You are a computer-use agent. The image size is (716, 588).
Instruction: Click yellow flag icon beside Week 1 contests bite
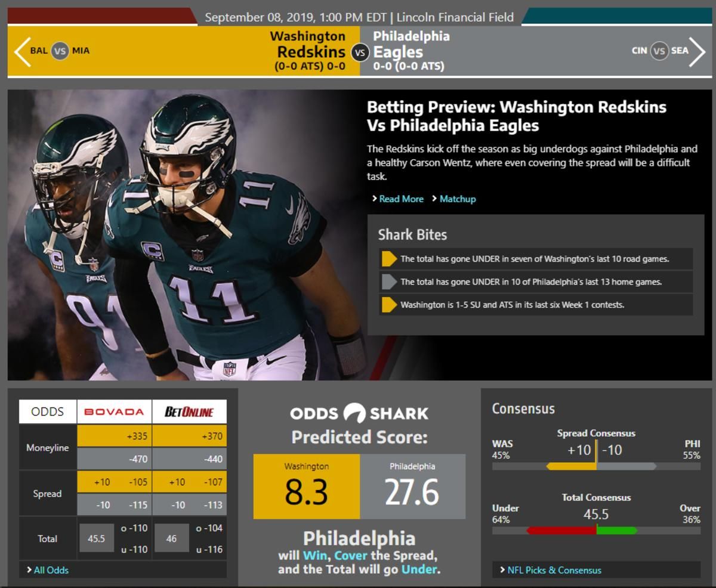[389, 304]
